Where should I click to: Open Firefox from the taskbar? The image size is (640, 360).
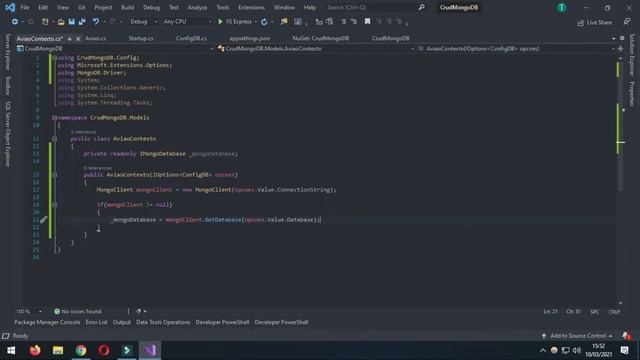pyautogui.click(x=35, y=350)
